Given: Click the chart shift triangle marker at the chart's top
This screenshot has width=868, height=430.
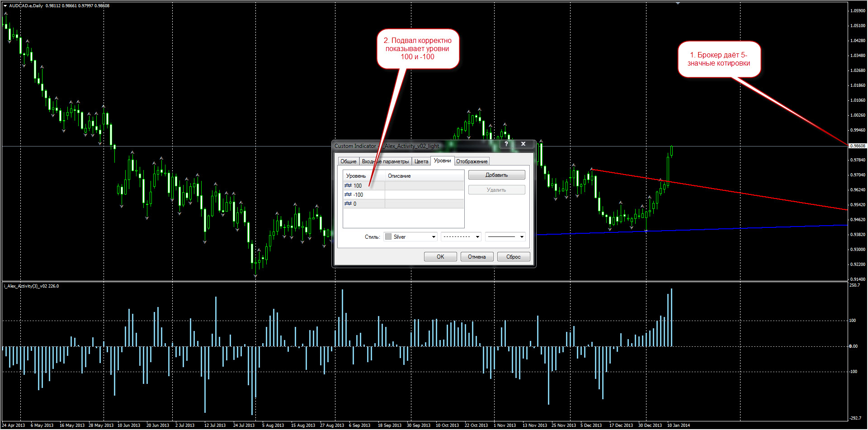Looking at the screenshot, I should click(x=678, y=3).
